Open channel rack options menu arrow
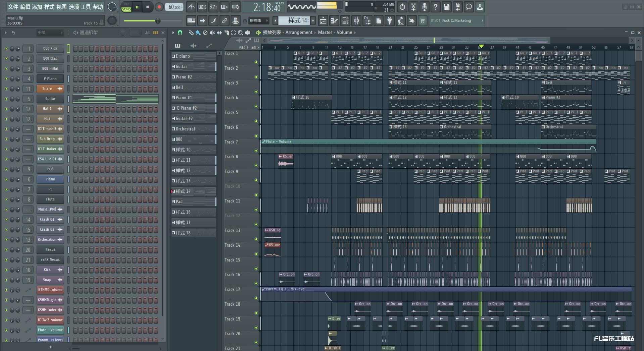 click(x=5, y=33)
